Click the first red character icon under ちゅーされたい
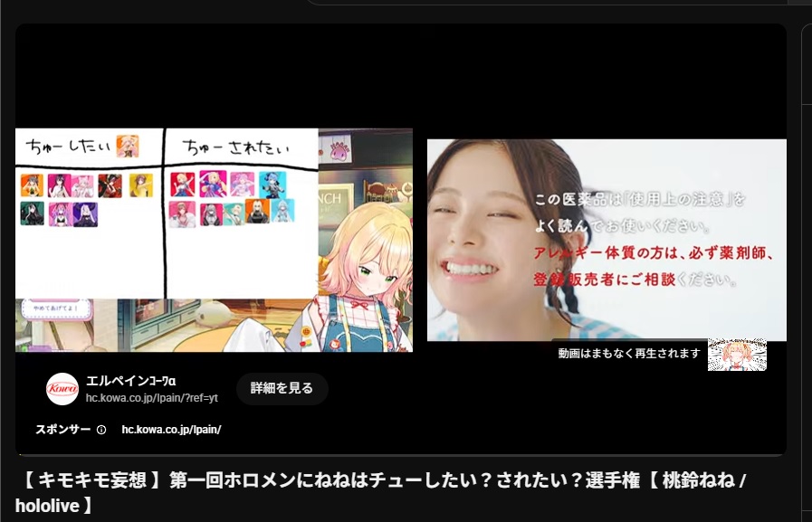This screenshot has width=812, height=522. click(182, 185)
